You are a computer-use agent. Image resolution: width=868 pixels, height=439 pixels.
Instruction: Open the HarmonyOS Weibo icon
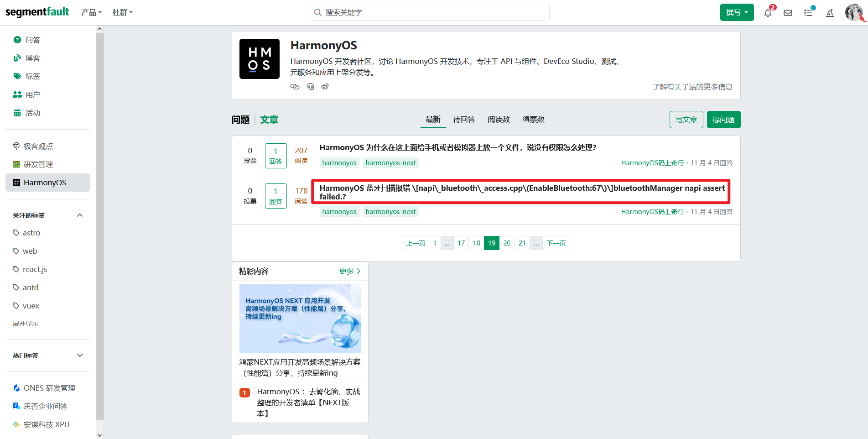325,87
